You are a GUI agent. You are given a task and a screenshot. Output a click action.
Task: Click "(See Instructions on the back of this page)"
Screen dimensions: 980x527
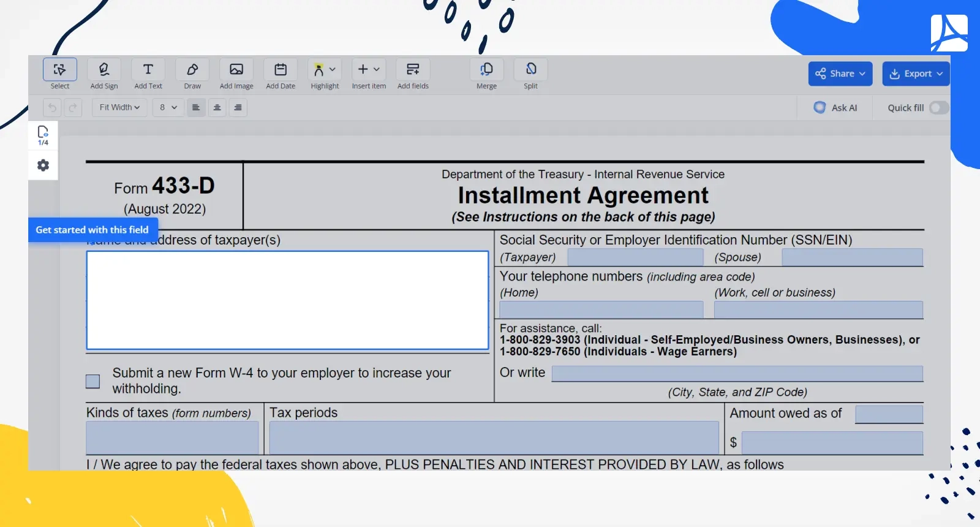[583, 217]
